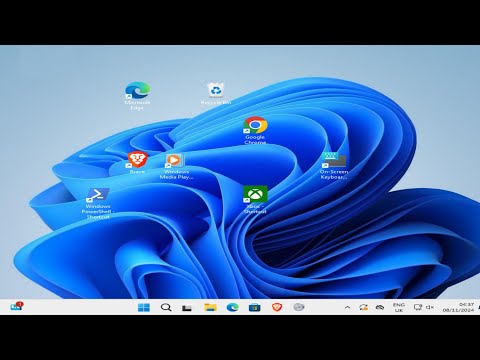Screen dimensions: 480x360
Task: Click the cloud tray icon left of ENG
Action: pos(380,307)
